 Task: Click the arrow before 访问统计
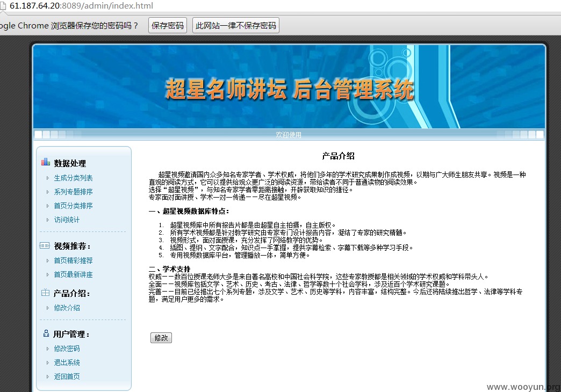pos(48,220)
